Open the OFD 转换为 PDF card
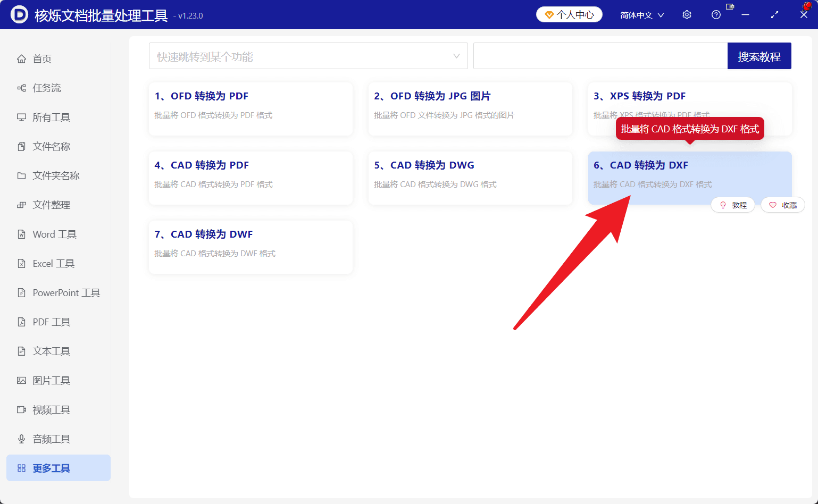The image size is (818, 504). point(251,109)
